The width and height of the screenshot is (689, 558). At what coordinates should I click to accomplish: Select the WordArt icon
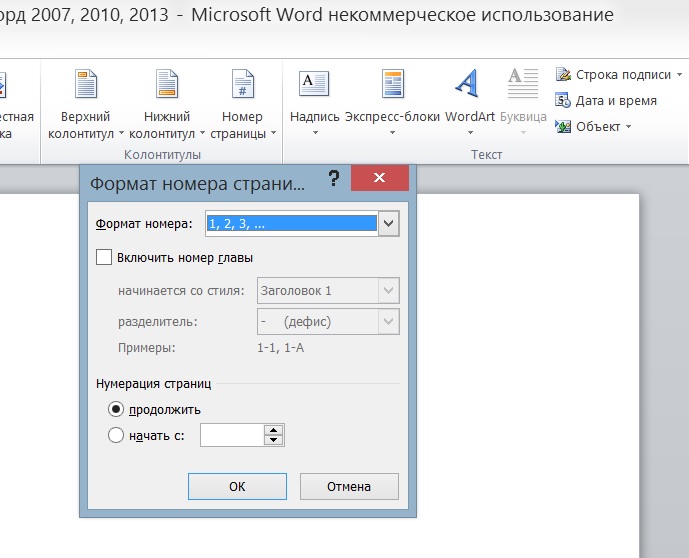[x=467, y=83]
